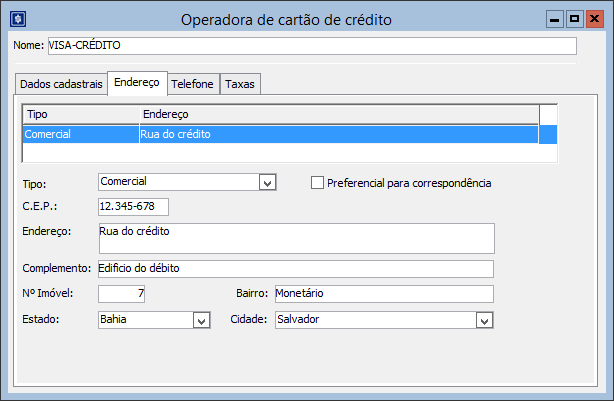Select the Comercial row in address table

(x=280, y=134)
